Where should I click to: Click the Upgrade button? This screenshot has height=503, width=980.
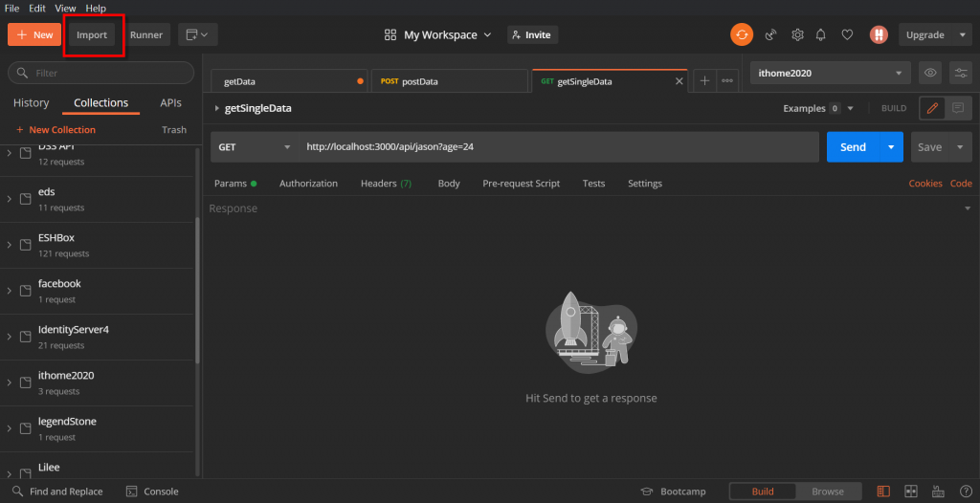(925, 35)
